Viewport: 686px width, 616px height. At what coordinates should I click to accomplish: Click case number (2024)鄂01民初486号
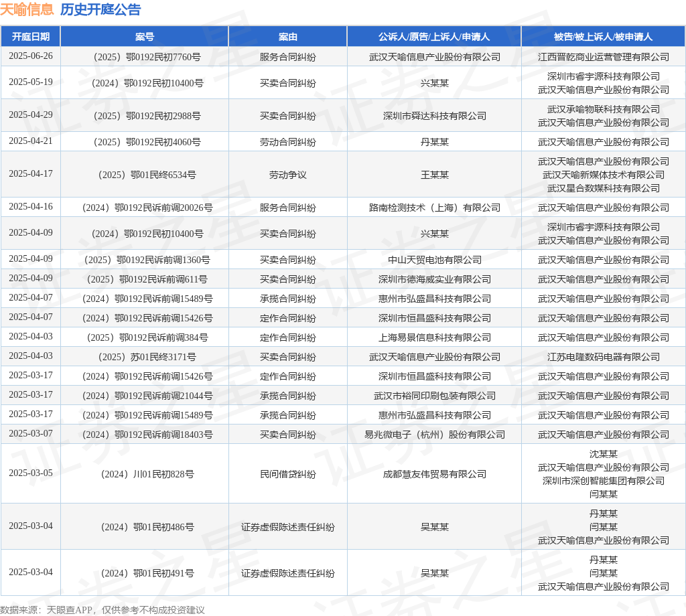coord(147,527)
